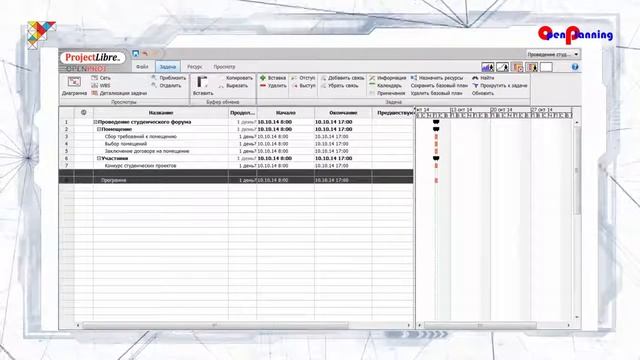
Task: Click the indicator column header icon
Action: tap(84, 113)
